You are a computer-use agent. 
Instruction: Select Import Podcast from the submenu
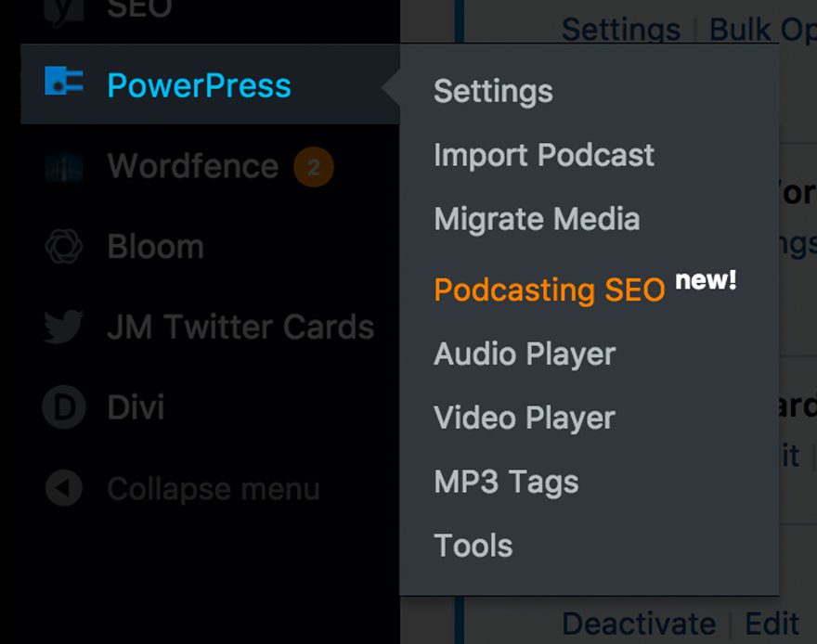(x=543, y=155)
